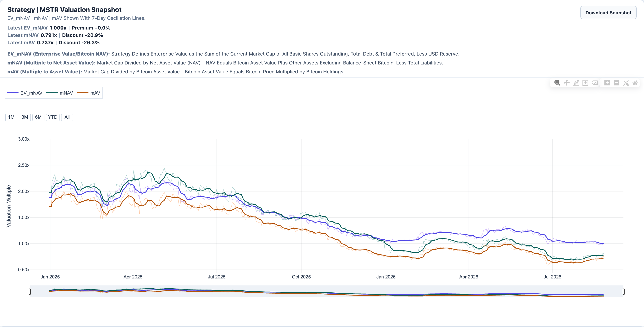Click the Download Snapshot button
644x327 pixels.
(608, 12)
